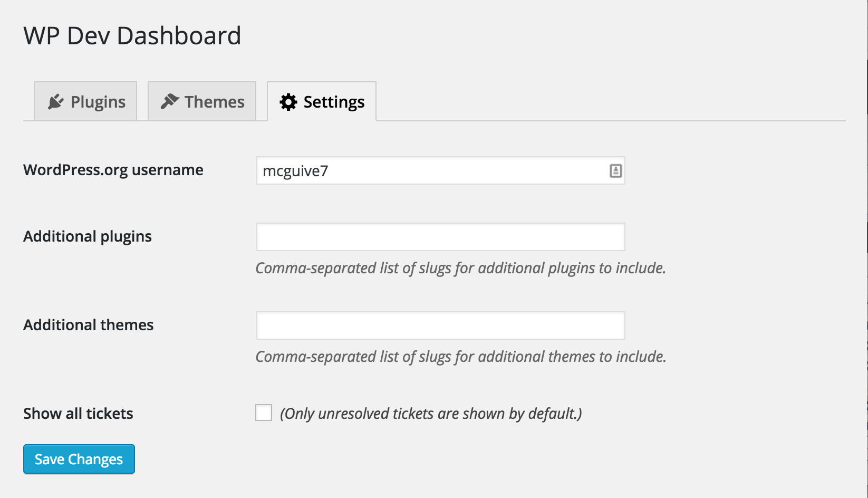Click the additional plugins slugs help text
868x498 pixels.
461,268
